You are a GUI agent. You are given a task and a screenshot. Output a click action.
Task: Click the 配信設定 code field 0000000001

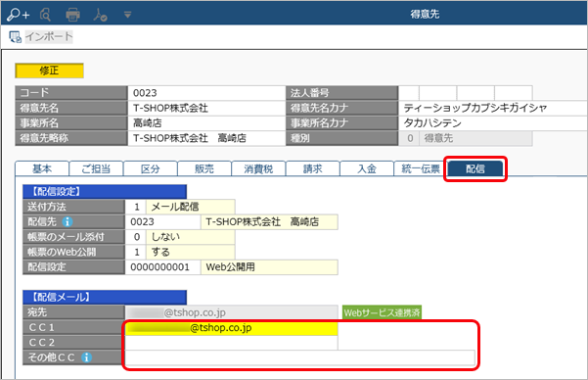click(x=162, y=267)
